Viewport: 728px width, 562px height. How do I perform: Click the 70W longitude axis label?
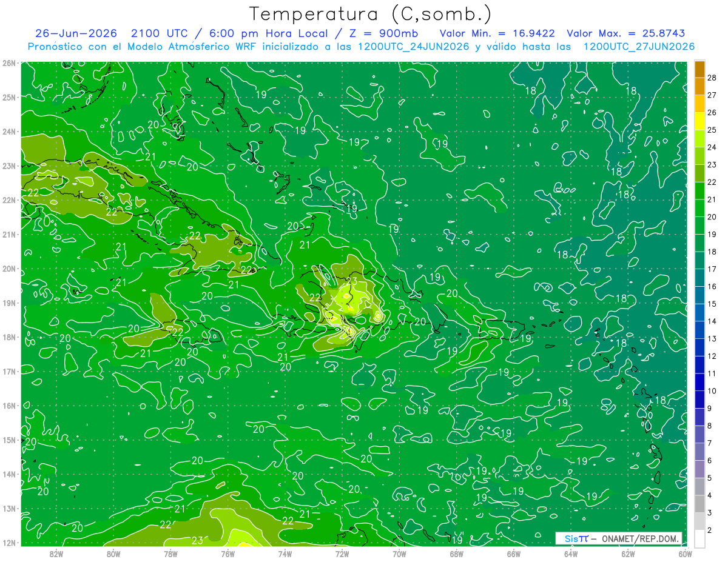(399, 554)
